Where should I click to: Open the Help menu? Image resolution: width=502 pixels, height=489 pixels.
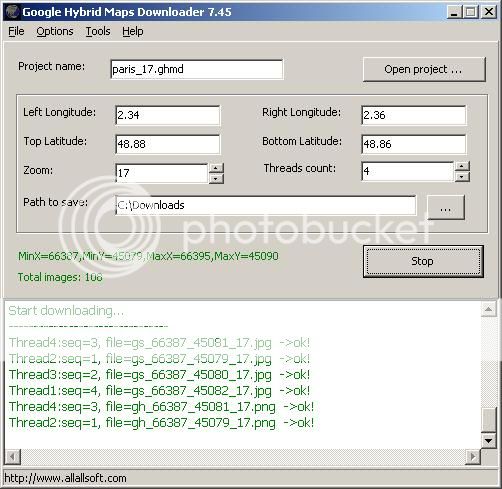tap(133, 31)
